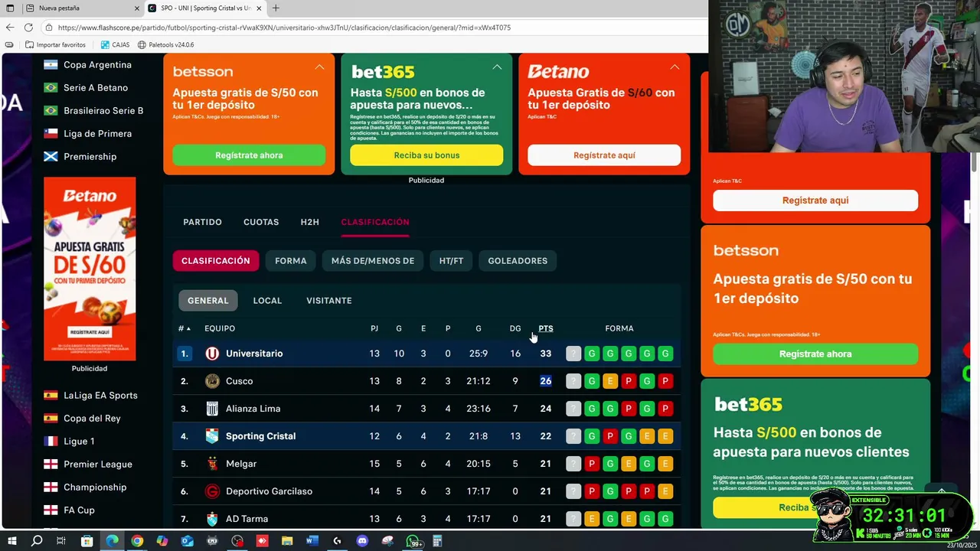Switch to the H2H tab

coord(309,222)
